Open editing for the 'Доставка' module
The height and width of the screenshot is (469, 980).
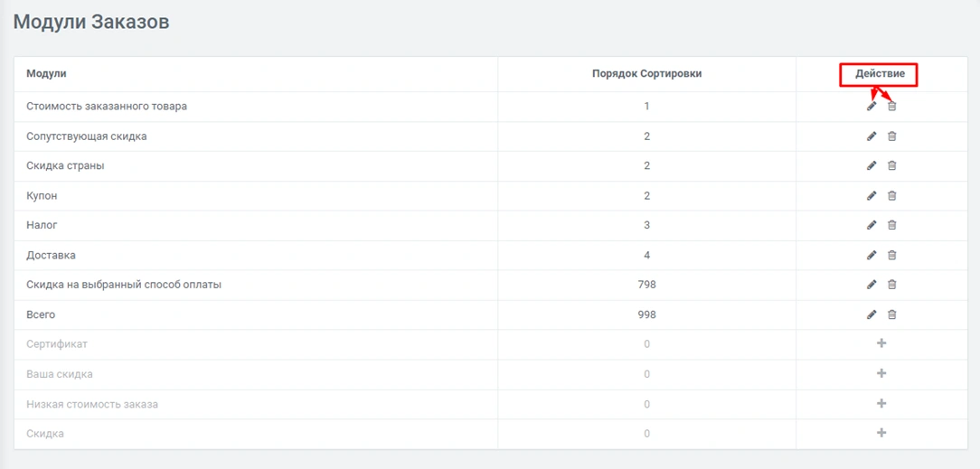point(872,255)
